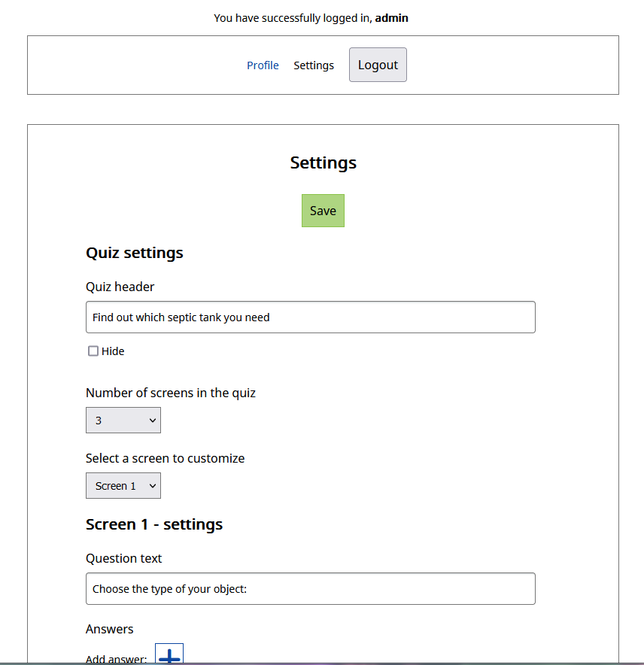Save the settings with the green button
This screenshot has height=665, width=644.
[x=323, y=211]
